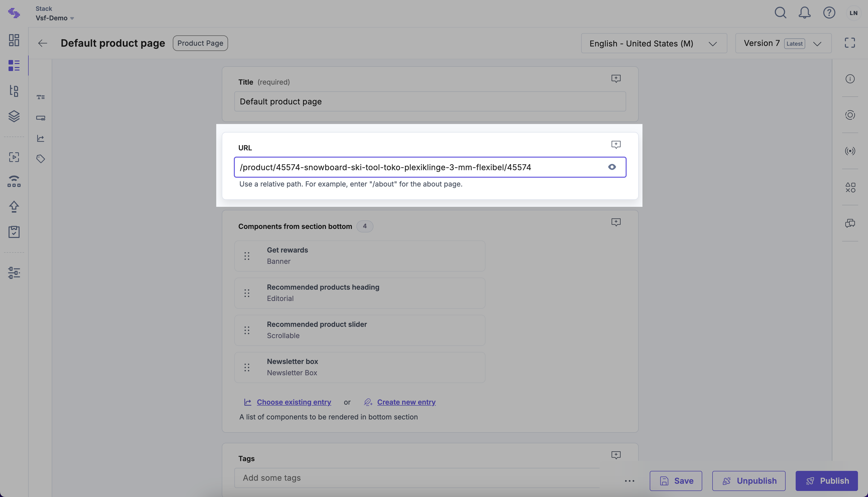868x497 pixels.
Task: Click the Publish button
Action: point(827,481)
